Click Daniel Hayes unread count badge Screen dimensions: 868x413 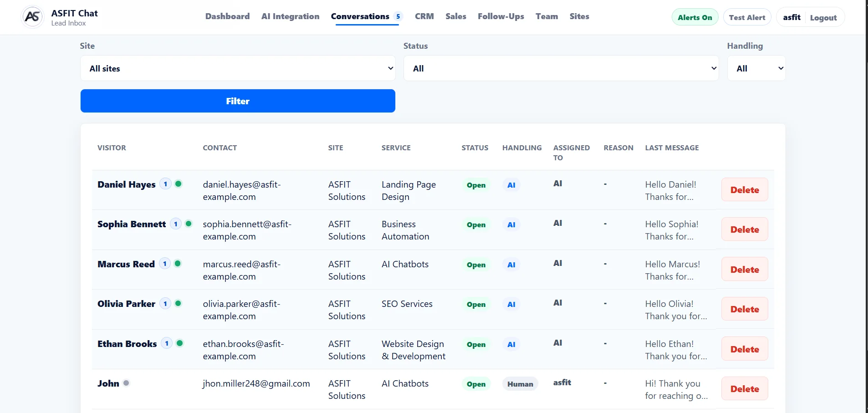(165, 184)
